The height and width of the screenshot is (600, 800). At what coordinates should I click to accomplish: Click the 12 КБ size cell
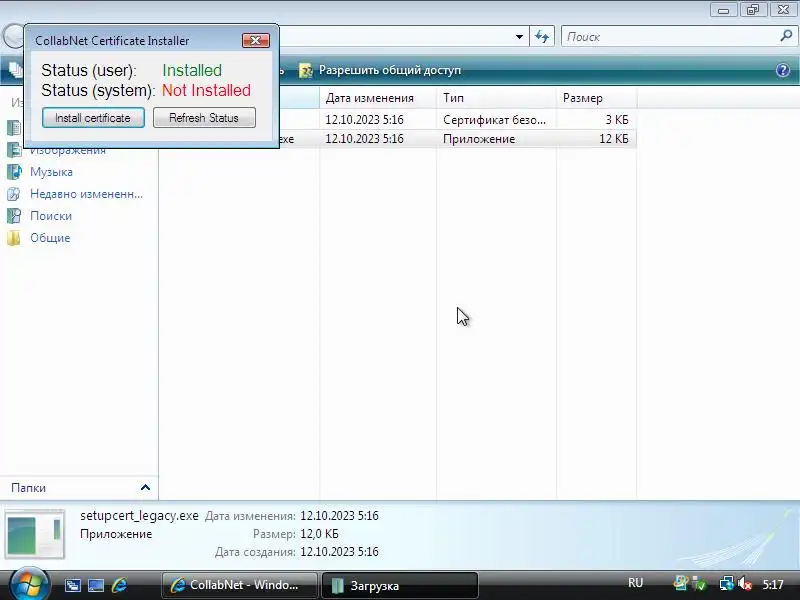(x=613, y=139)
